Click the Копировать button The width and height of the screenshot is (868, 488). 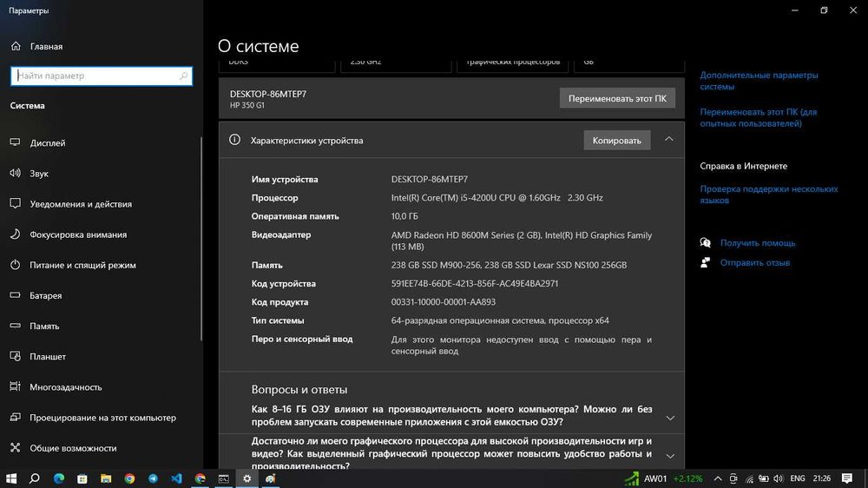pyautogui.click(x=616, y=140)
